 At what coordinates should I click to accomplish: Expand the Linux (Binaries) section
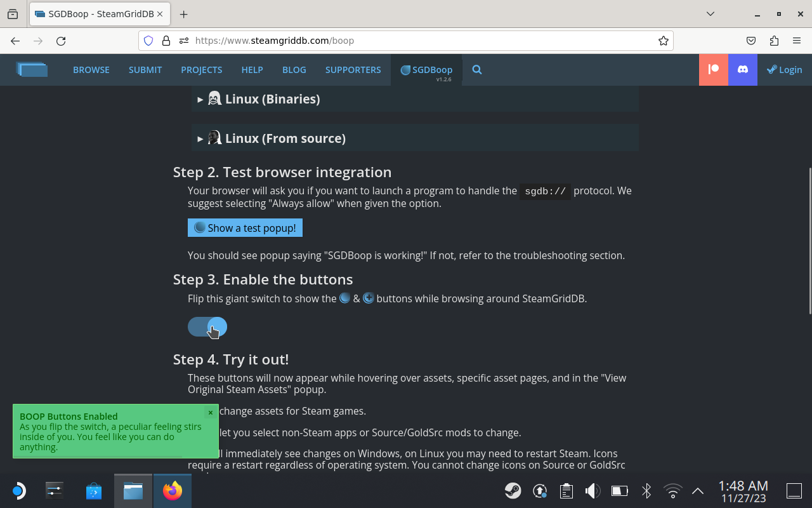pyautogui.click(x=415, y=99)
